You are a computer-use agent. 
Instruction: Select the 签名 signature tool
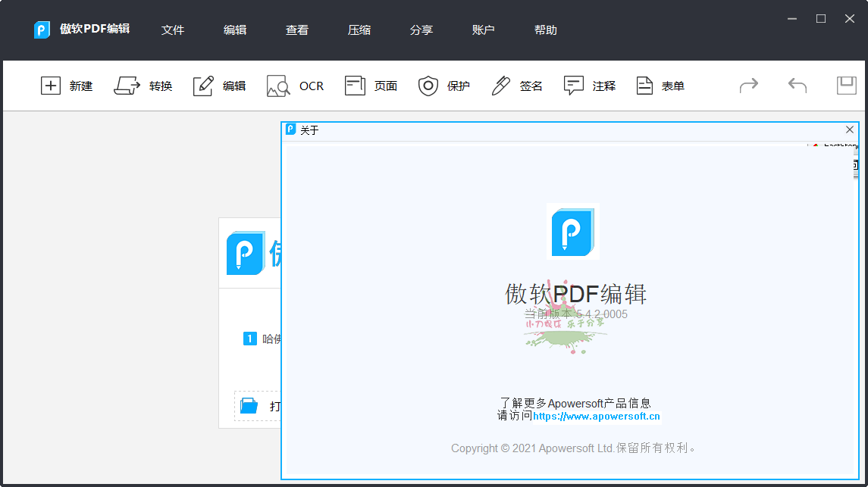(516, 86)
